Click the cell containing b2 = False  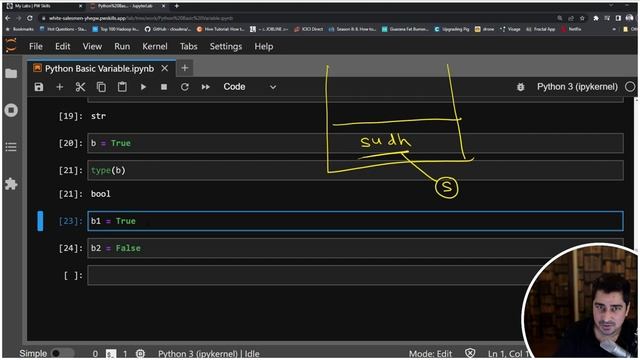pyautogui.click(x=355, y=248)
